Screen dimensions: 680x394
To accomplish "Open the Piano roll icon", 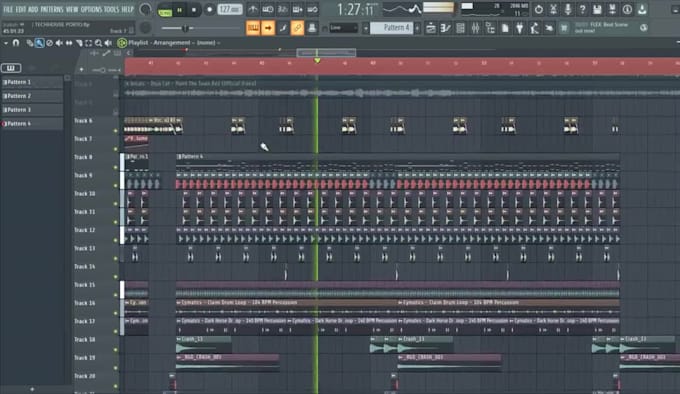I will (445, 28).
